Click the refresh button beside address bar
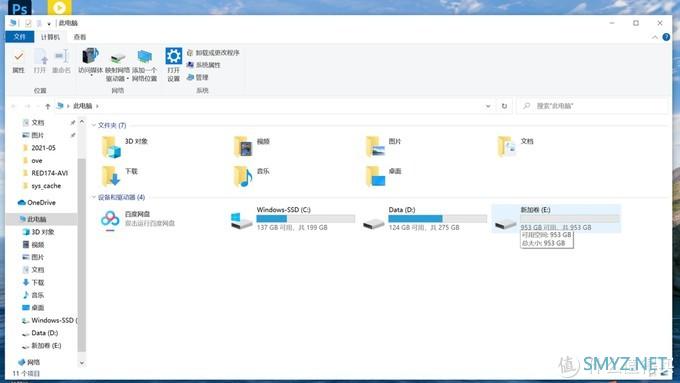 [504, 106]
